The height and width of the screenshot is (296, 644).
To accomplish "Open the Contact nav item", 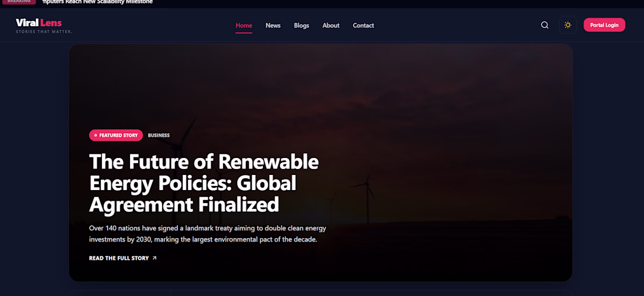I will coord(364,26).
